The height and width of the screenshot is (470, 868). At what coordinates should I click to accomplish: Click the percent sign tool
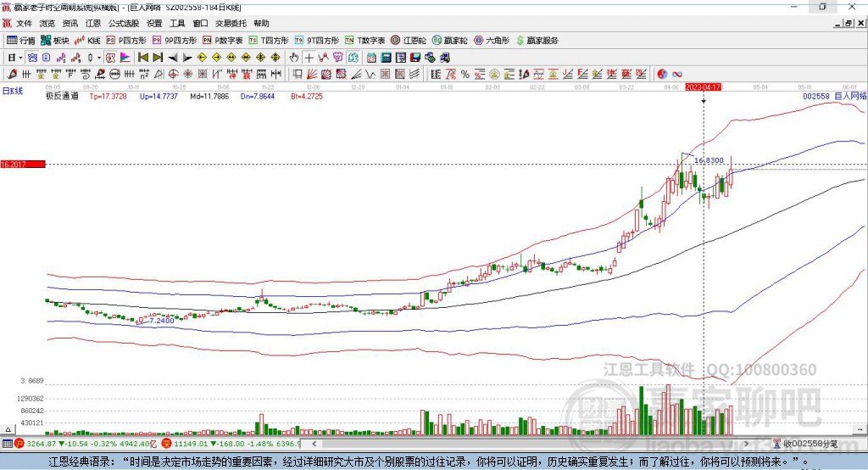(x=465, y=75)
